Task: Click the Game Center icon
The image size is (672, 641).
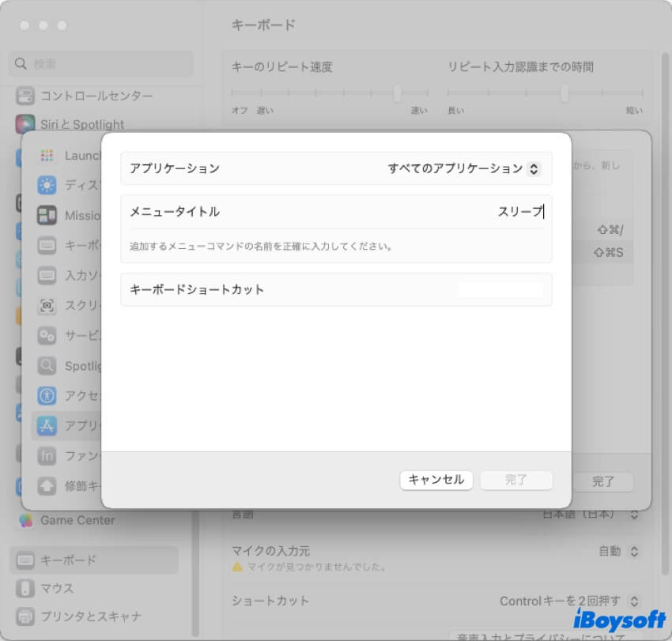Action: [x=26, y=520]
